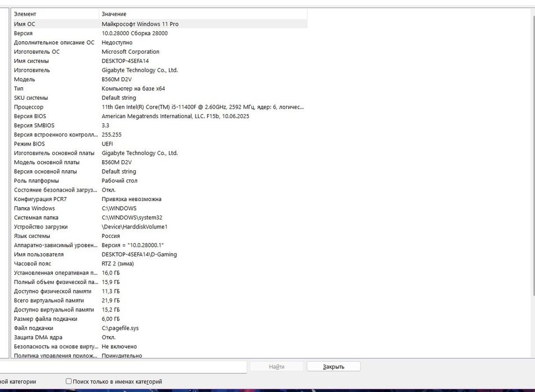Click the Закрыть button

tap(333, 366)
